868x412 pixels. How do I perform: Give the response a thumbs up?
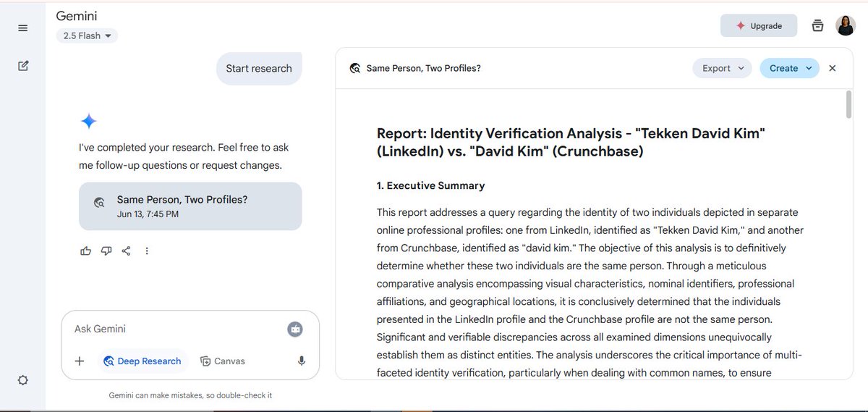tap(86, 251)
